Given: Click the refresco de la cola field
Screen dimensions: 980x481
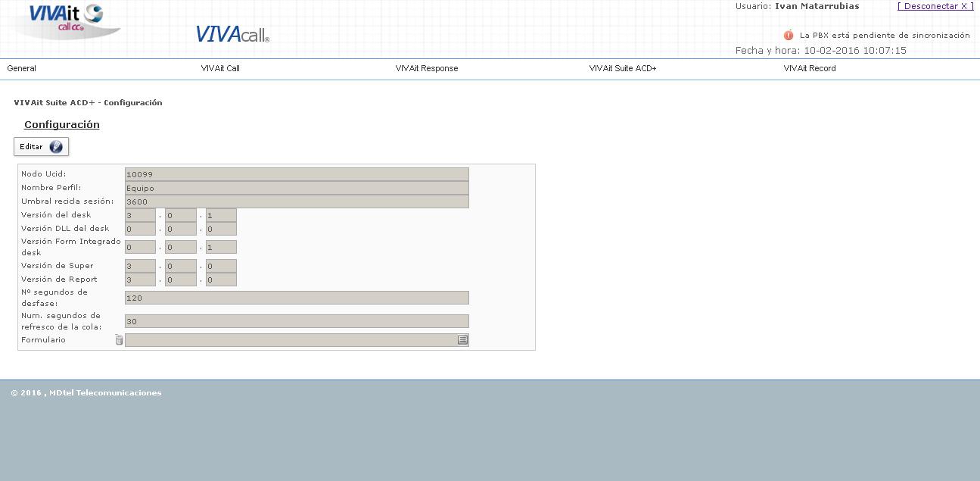Looking at the screenshot, I should click(x=297, y=321).
